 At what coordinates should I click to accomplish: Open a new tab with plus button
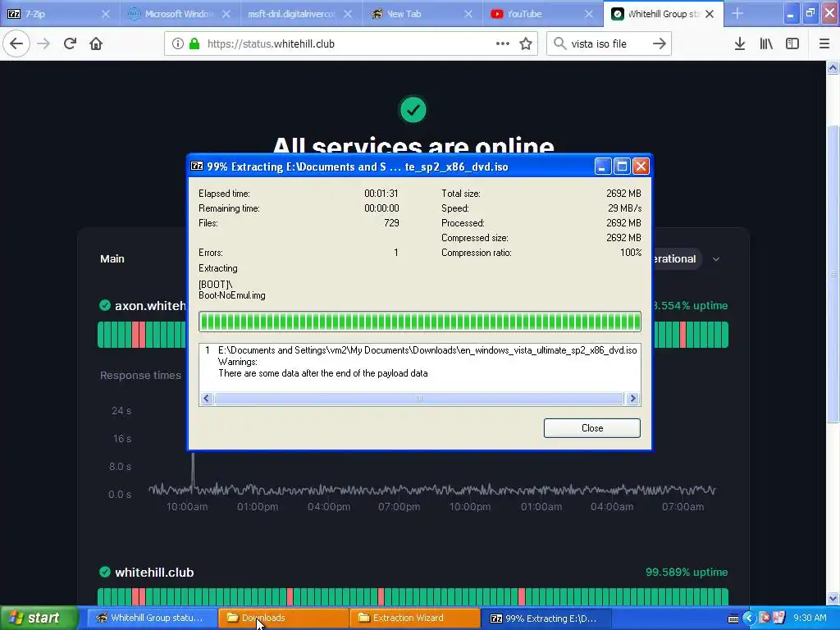tap(737, 14)
